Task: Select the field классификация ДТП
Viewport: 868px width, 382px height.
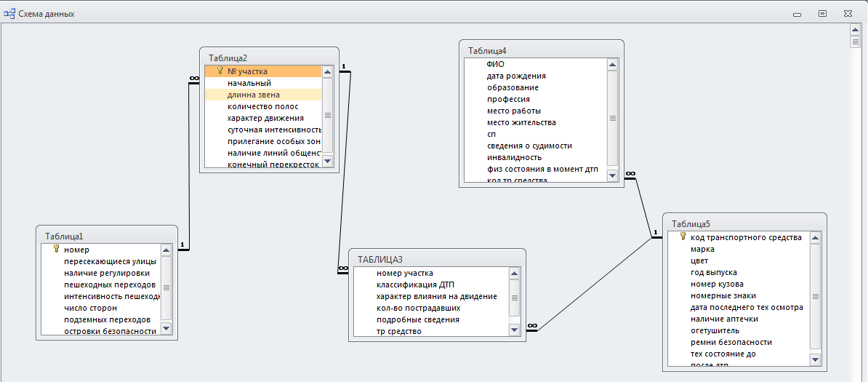Action: (431, 284)
